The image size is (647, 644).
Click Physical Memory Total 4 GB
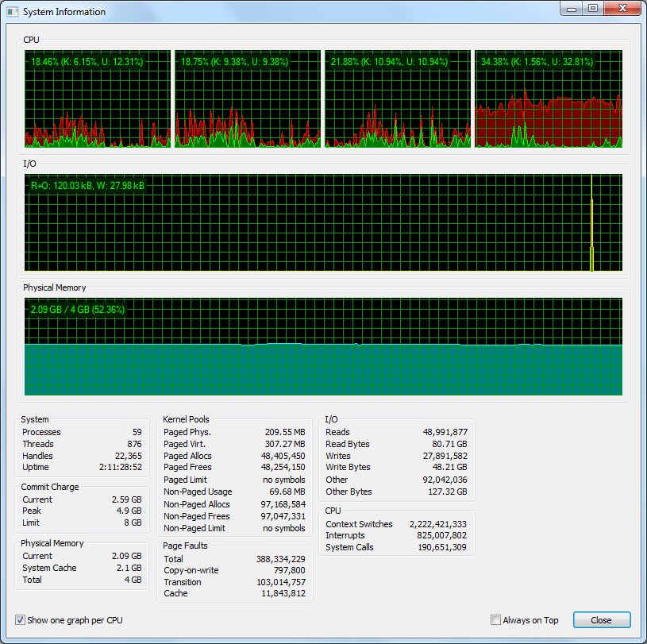pyautogui.click(x=133, y=580)
